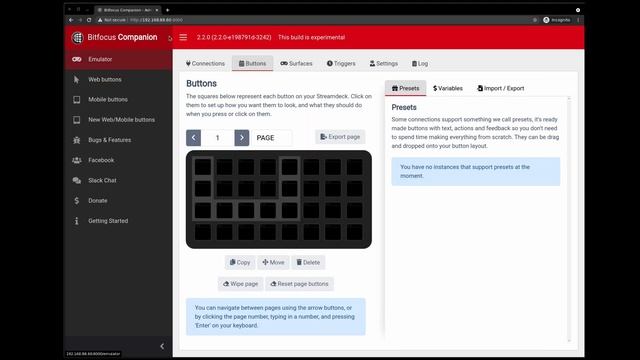Click the version text 2.2.0
This screenshot has height=360, width=640.
234,38
